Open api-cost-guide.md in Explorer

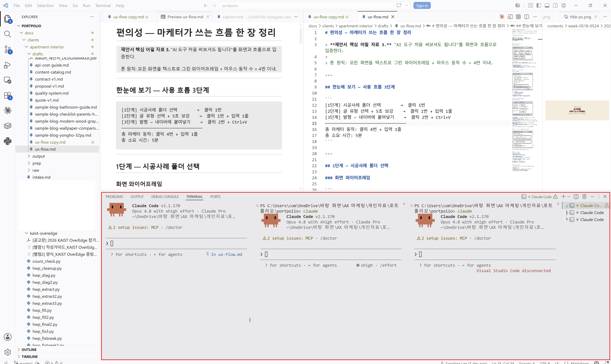[x=52, y=65]
